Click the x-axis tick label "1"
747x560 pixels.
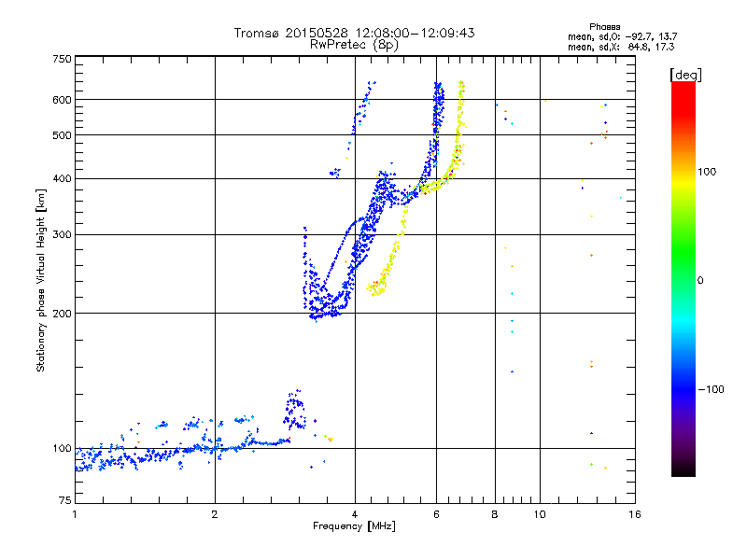click(x=75, y=514)
